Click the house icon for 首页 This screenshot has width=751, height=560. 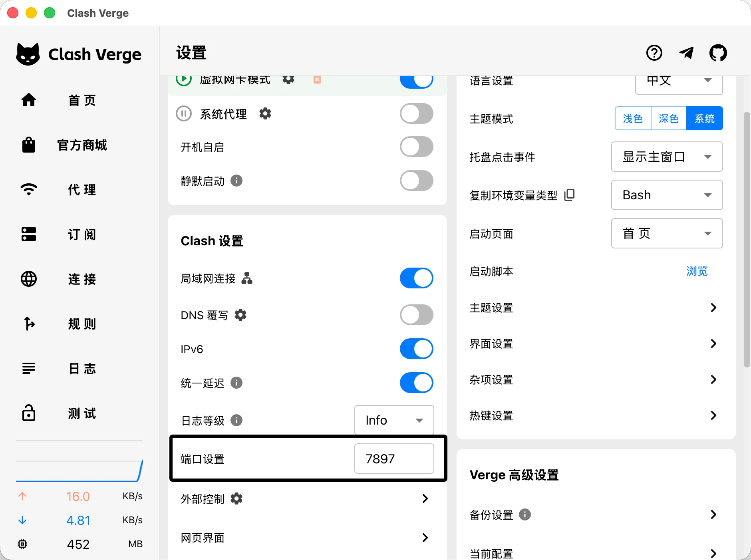tap(29, 100)
